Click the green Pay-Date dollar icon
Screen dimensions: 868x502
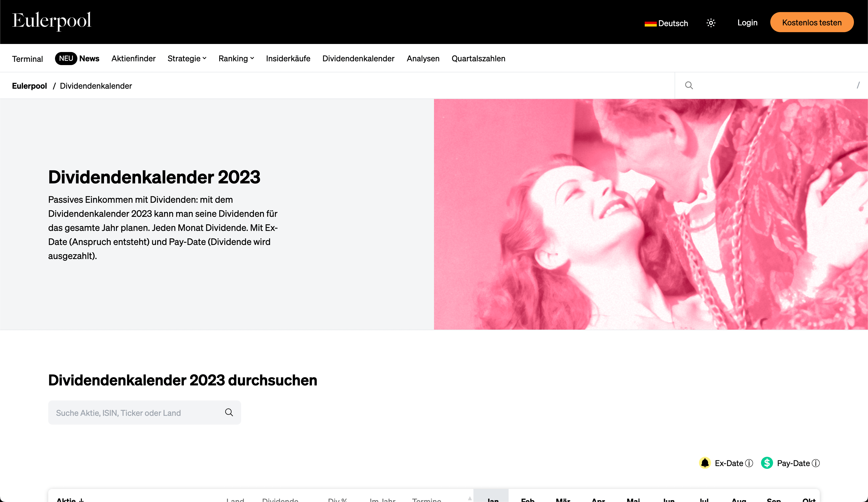coord(767,463)
